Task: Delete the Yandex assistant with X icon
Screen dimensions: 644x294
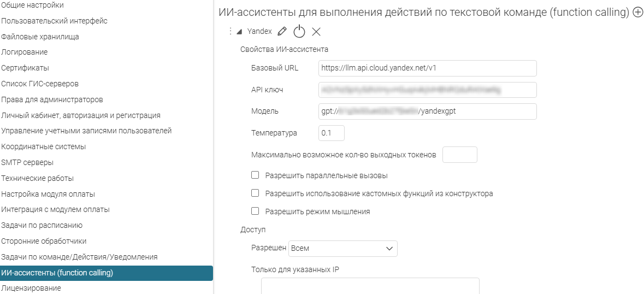Action: click(x=316, y=31)
